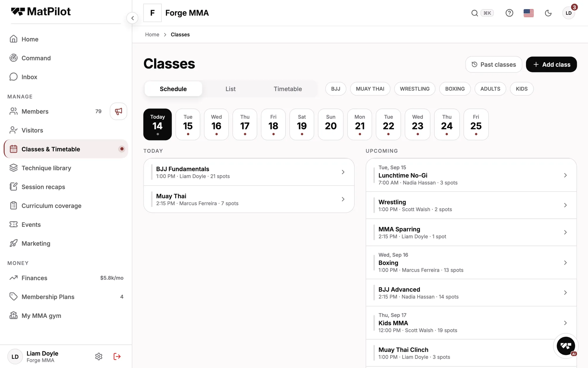Open Events in the sidebar

[x=66, y=224]
